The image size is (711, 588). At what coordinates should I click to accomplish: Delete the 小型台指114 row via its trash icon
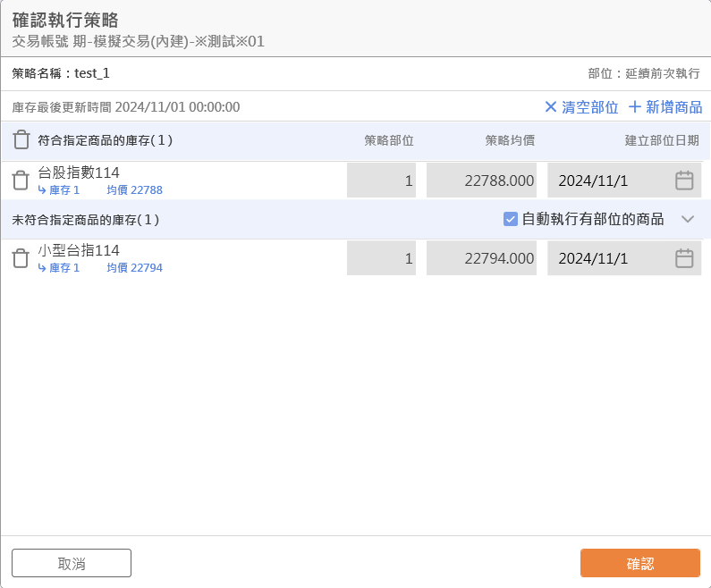click(21, 258)
